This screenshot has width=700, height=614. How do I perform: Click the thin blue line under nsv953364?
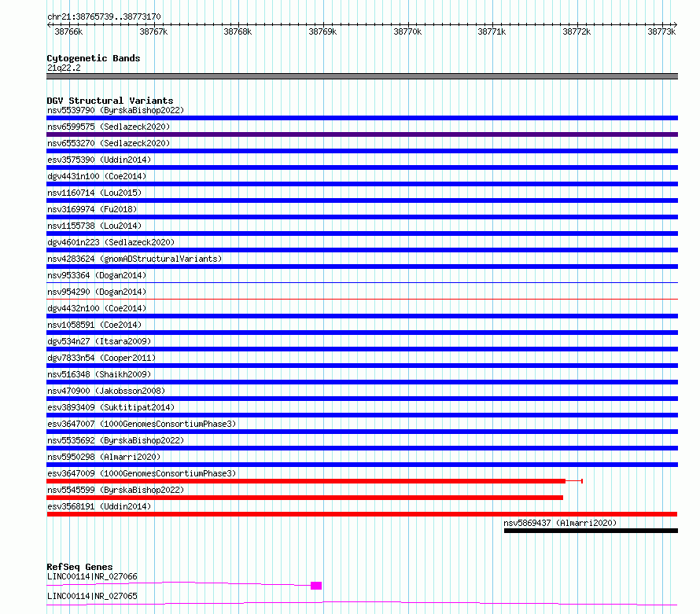(x=362, y=282)
